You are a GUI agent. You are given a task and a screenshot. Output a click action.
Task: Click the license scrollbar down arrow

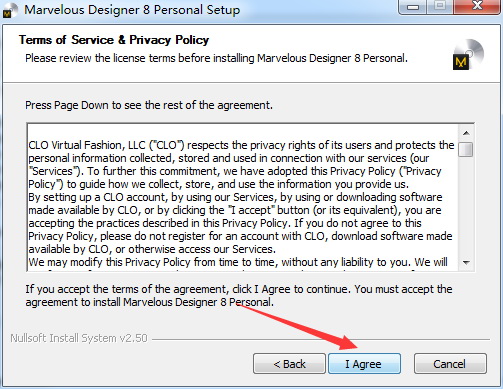click(x=466, y=263)
